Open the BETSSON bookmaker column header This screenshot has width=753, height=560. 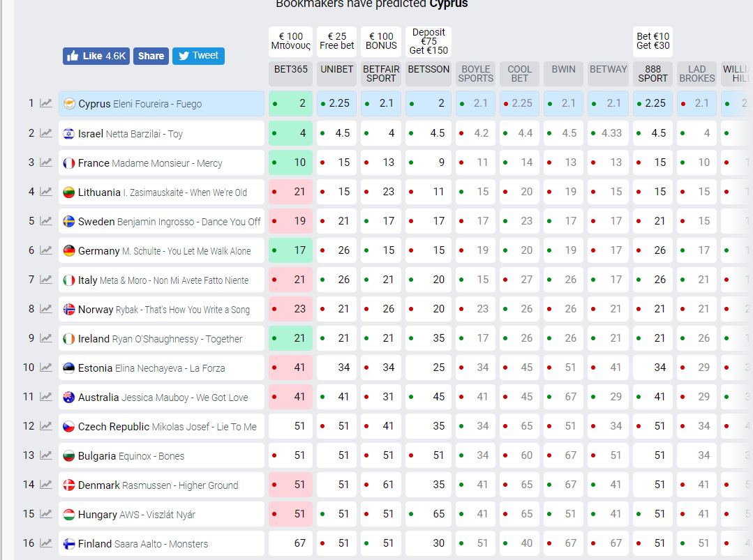[x=428, y=74]
